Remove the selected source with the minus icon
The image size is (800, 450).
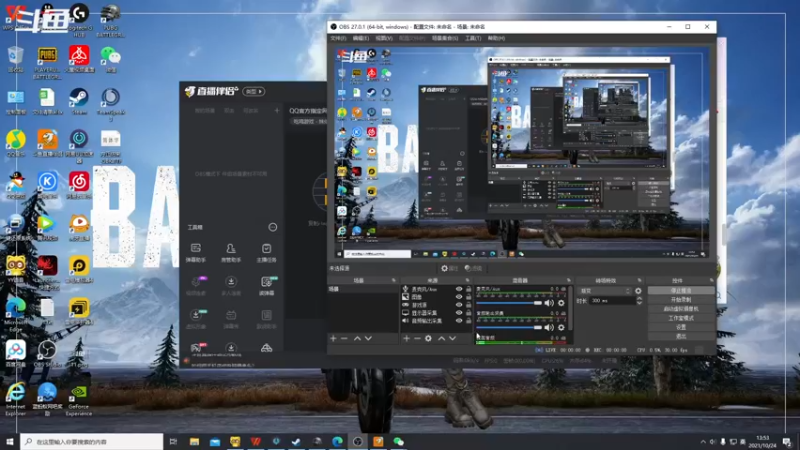tap(417, 338)
